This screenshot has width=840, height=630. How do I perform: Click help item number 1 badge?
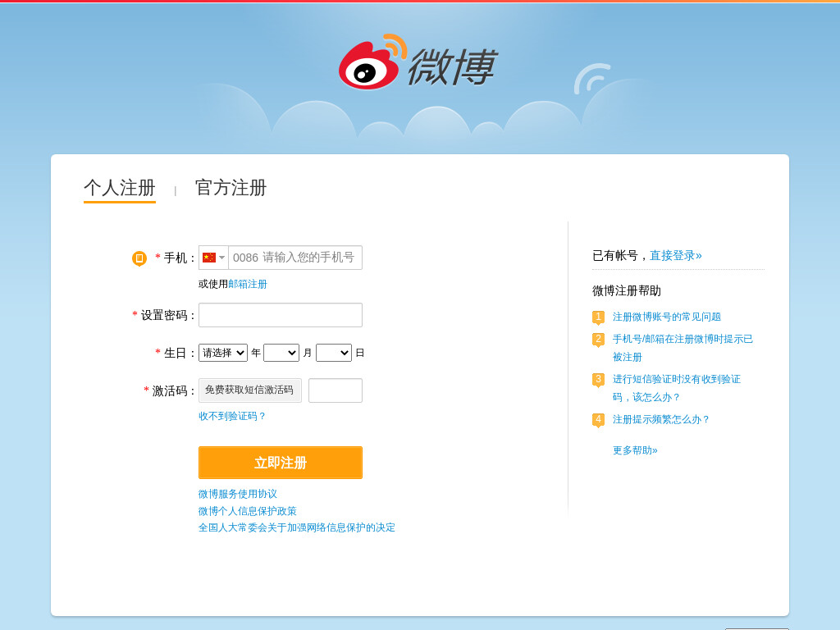[x=598, y=317]
